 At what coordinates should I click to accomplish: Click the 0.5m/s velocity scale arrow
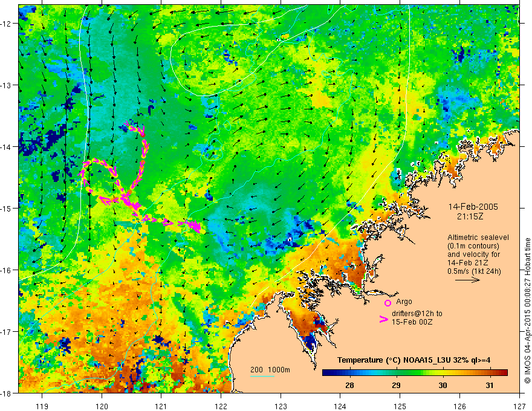pos(467,280)
